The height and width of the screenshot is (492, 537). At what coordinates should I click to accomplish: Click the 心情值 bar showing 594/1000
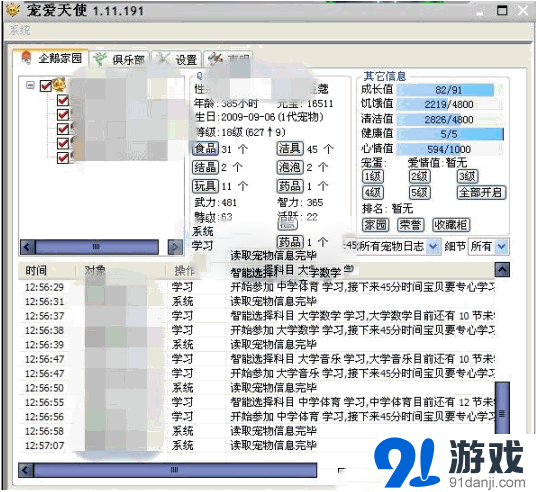click(450, 149)
